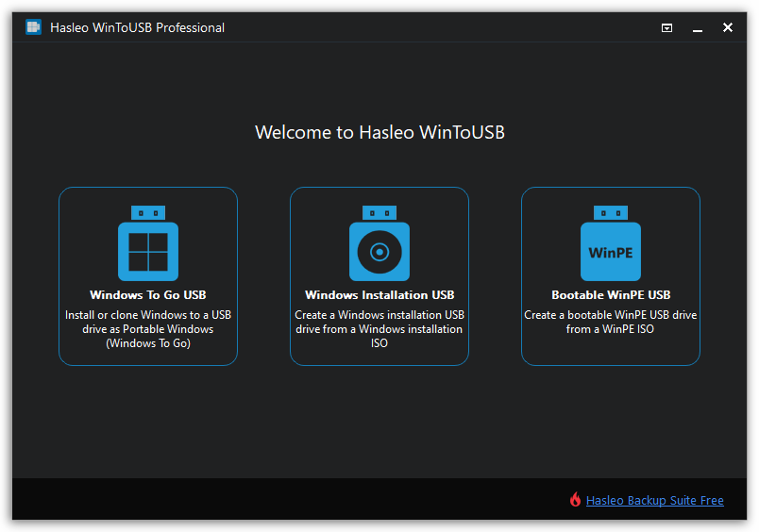The height and width of the screenshot is (532, 759).
Task: Click the Hasleo WinToUSB app logo in title bar
Action: (33, 27)
